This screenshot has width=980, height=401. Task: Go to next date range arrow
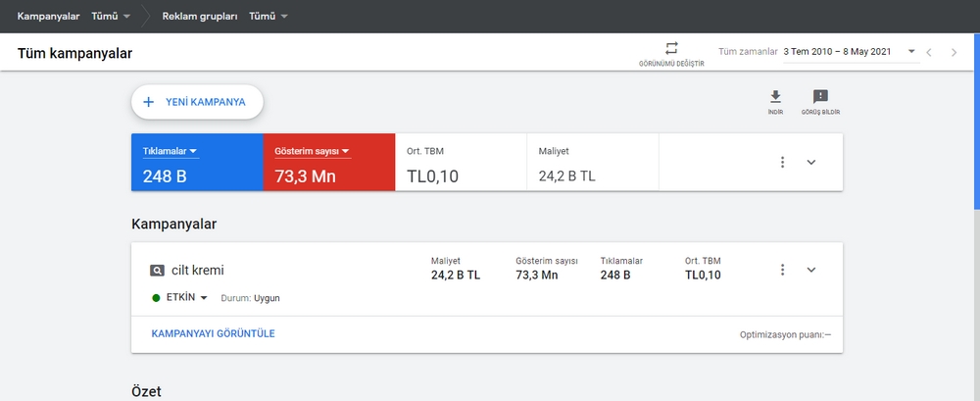(x=954, y=53)
